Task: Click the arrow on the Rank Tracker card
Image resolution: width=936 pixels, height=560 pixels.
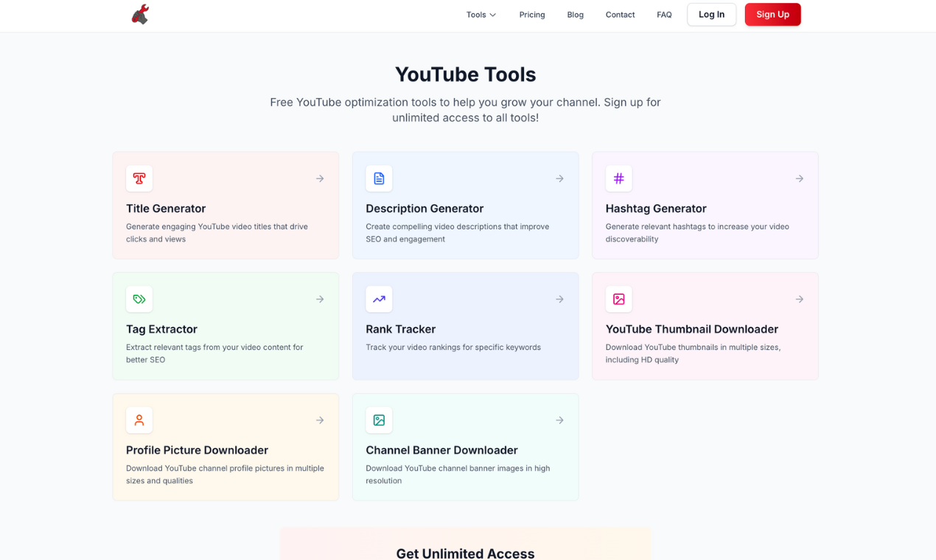Action: (560, 299)
